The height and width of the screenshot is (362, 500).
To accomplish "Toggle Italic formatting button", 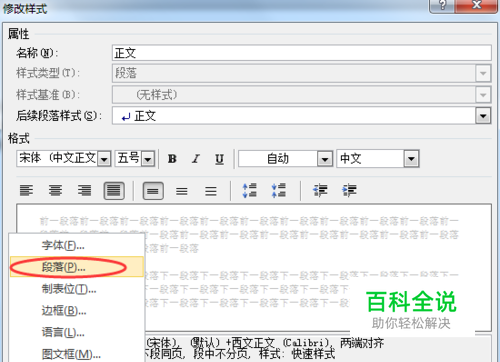I will coord(196,159).
